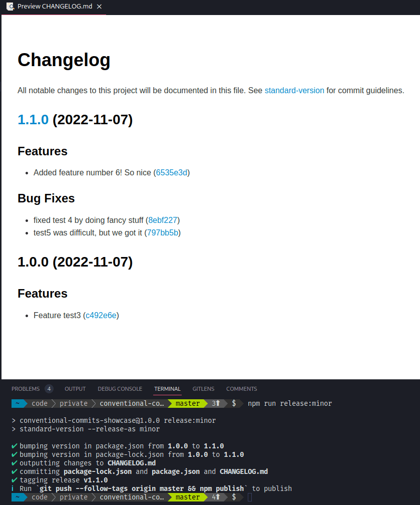Open the COMMENTS panel tab
Screen dimensions: 420x505
241,389
